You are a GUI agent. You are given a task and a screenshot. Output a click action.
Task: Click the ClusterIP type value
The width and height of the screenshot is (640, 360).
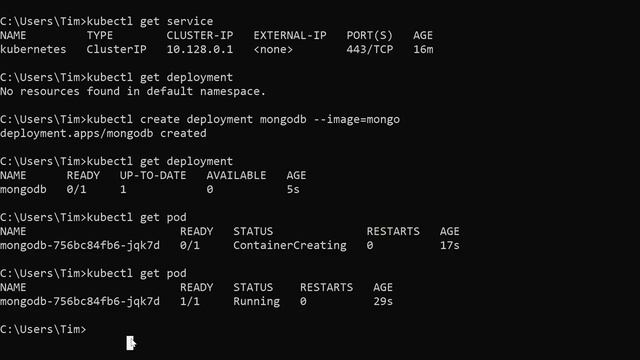click(116, 49)
